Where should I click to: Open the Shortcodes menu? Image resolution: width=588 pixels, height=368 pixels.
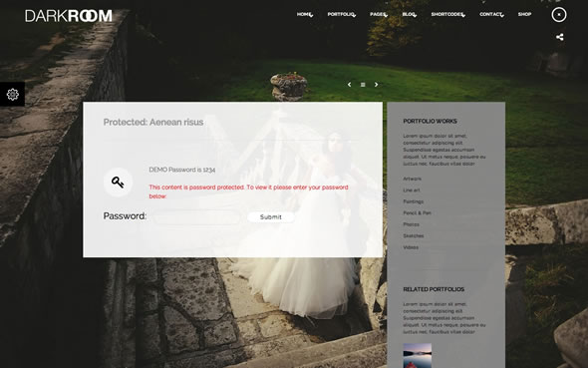[x=447, y=14]
